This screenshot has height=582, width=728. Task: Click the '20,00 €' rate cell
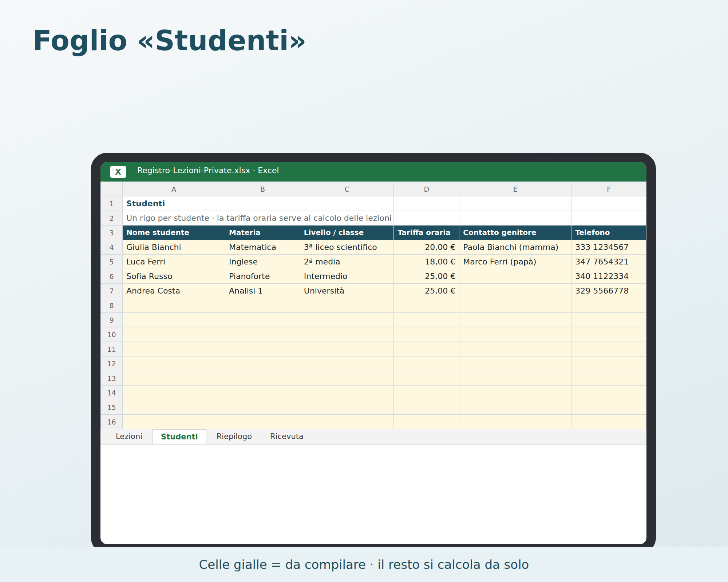click(x=426, y=247)
